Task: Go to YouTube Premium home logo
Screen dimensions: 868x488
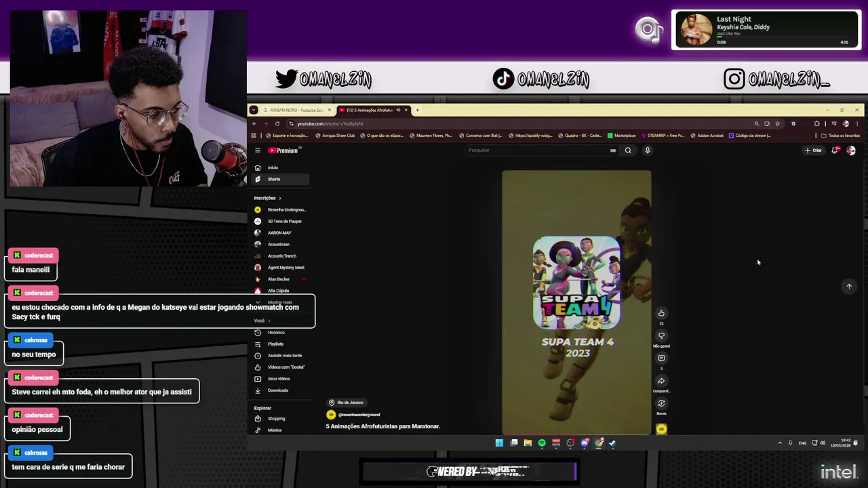Action: pos(283,150)
